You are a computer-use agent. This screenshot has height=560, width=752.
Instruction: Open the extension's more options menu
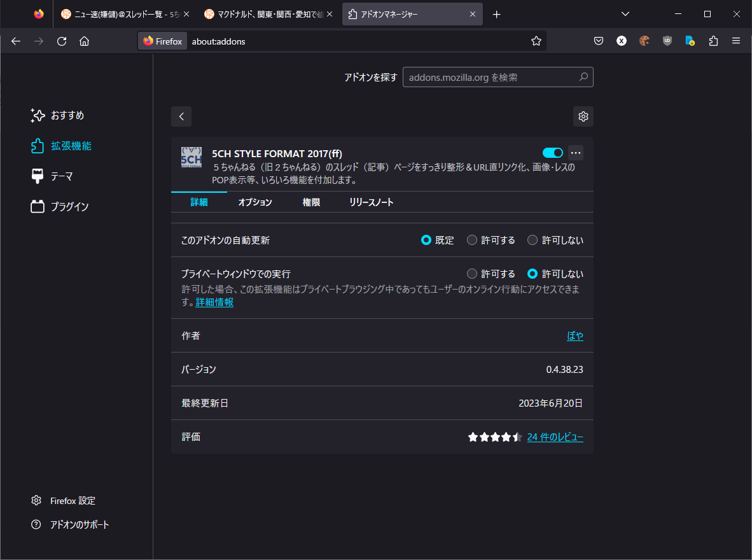[576, 153]
